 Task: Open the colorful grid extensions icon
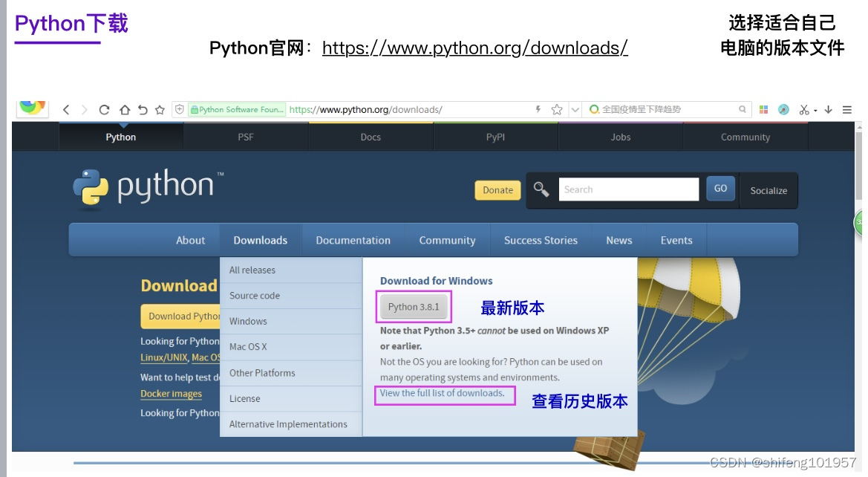[x=763, y=110]
